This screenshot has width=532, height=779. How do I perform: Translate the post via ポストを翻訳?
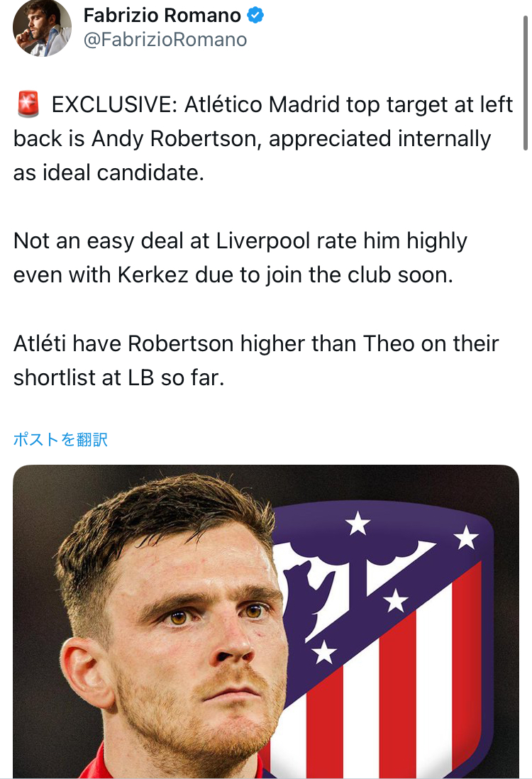(x=60, y=439)
